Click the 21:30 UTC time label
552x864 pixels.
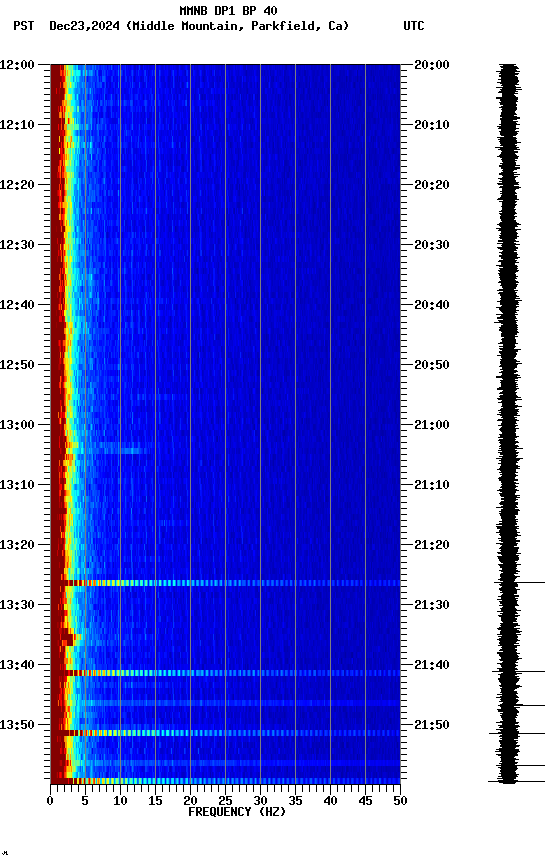click(x=432, y=606)
